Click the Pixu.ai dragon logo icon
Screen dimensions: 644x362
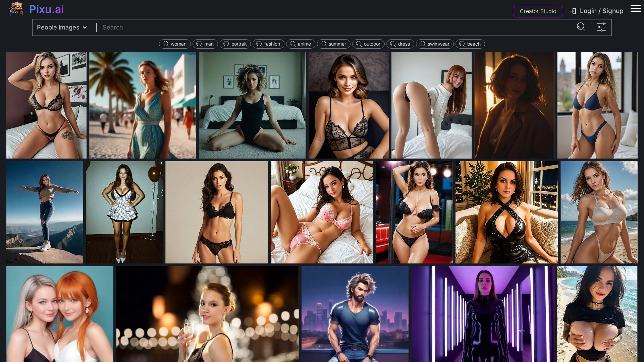[x=16, y=9]
